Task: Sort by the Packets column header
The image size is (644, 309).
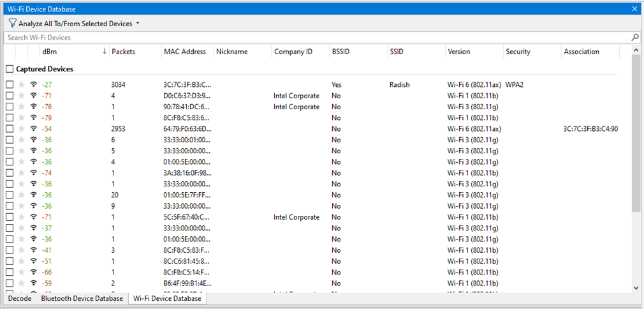Action: tap(135, 52)
